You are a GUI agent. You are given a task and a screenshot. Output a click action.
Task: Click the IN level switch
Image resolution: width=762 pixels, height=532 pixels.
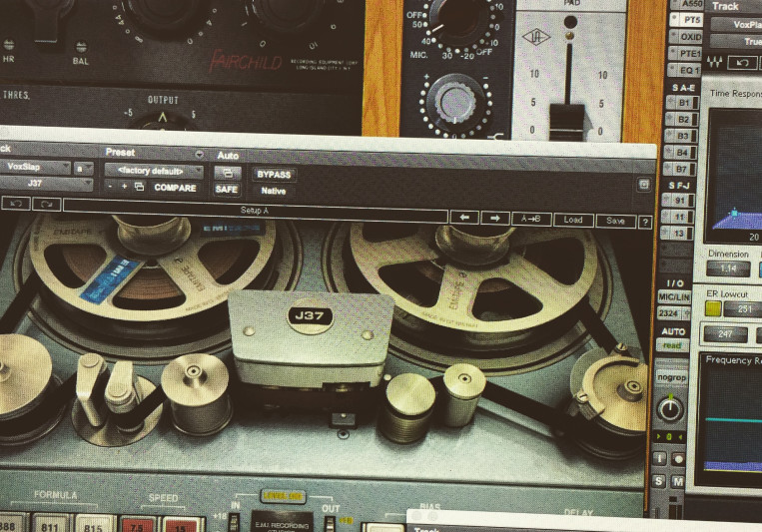[x=235, y=522]
